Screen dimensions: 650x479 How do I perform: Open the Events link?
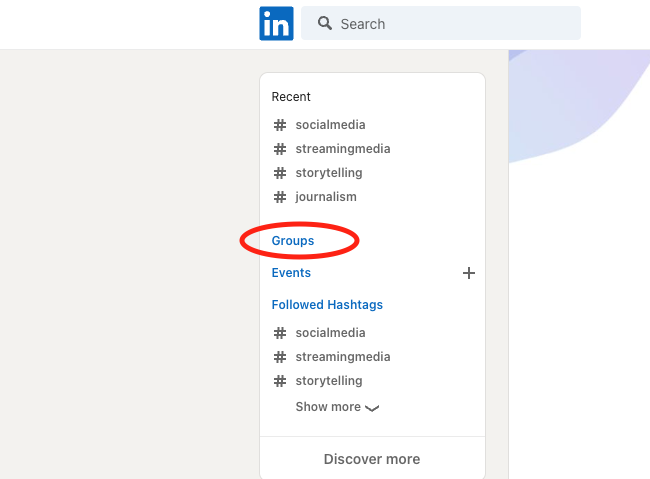click(x=291, y=273)
